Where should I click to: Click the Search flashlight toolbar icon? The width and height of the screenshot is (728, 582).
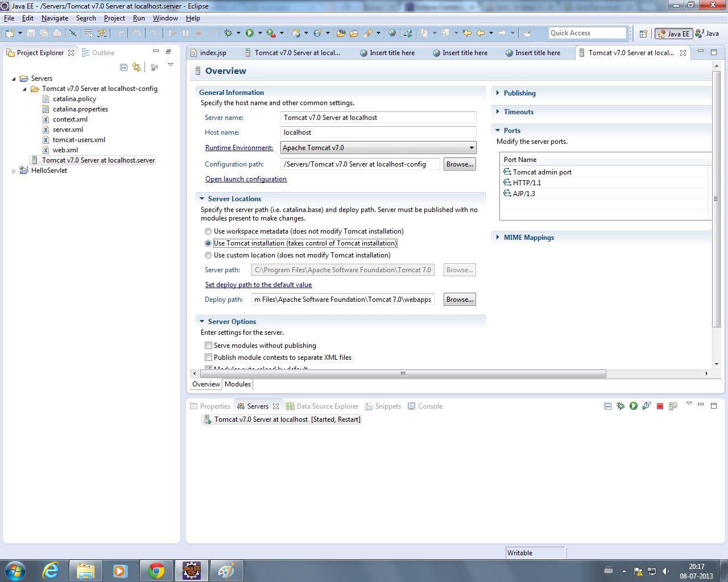coord(368,33)
